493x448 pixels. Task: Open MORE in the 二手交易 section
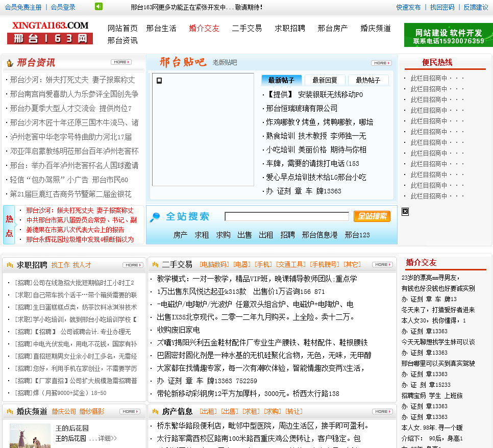pyautogui.click(x=383, y=265)
